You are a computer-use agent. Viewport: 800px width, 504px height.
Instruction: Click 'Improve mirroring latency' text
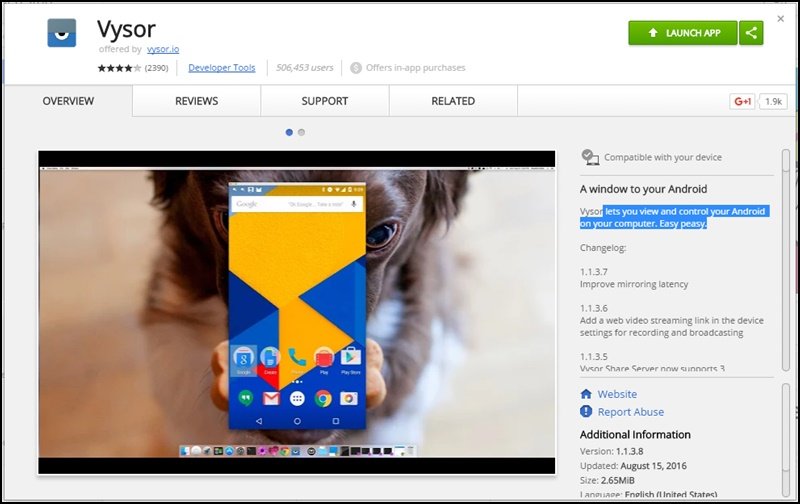tap(634, 284)
